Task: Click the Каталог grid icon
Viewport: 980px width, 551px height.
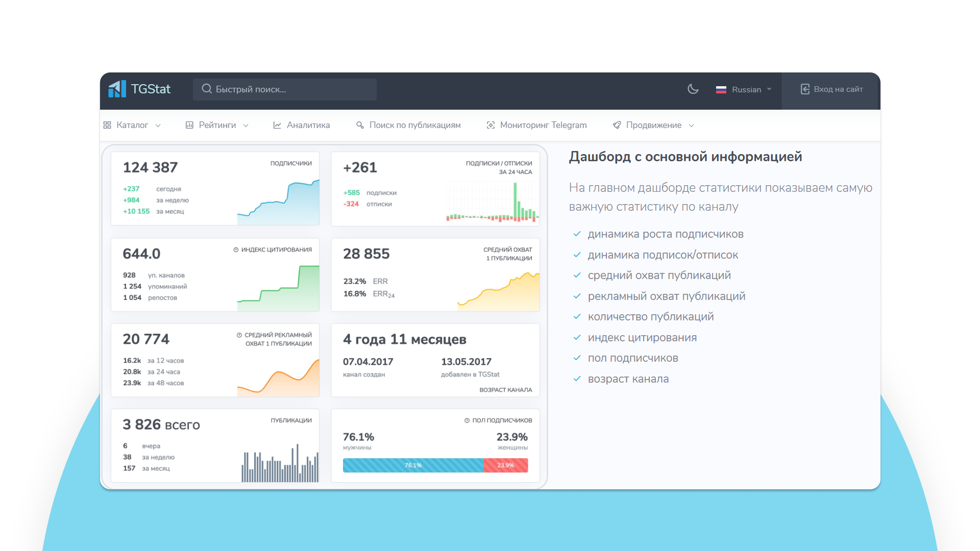Action: tap(107, 125)
